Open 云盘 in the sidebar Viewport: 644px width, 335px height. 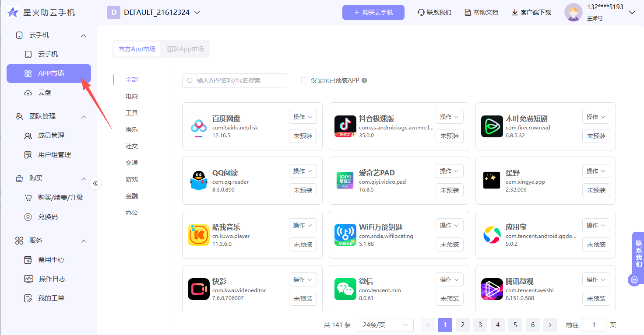[x=45, y=93]
